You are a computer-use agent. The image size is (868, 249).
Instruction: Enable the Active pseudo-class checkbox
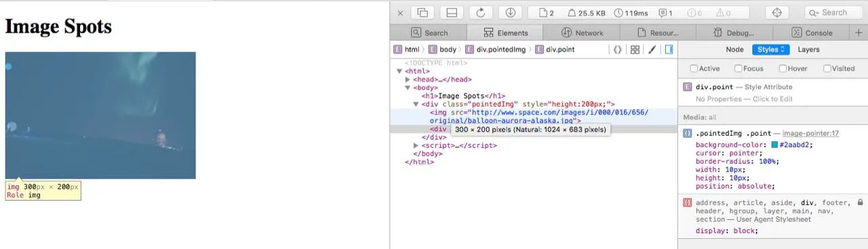pos(694,69)
